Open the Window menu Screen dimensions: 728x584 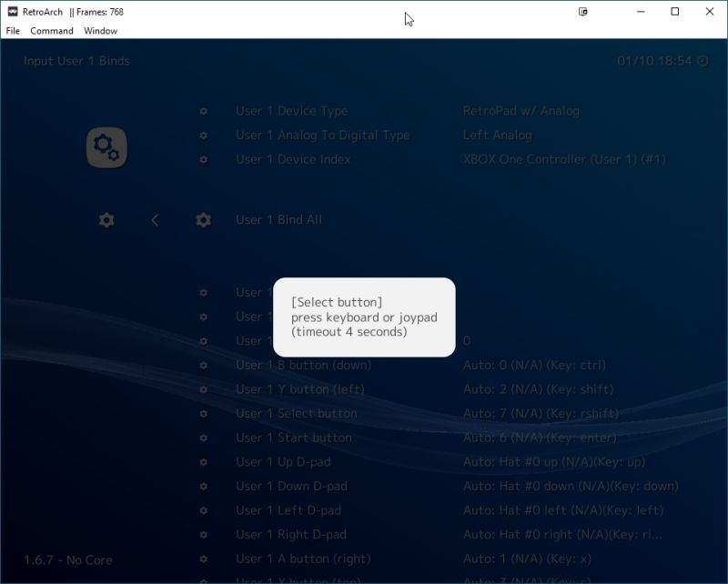tap(100, 30)
